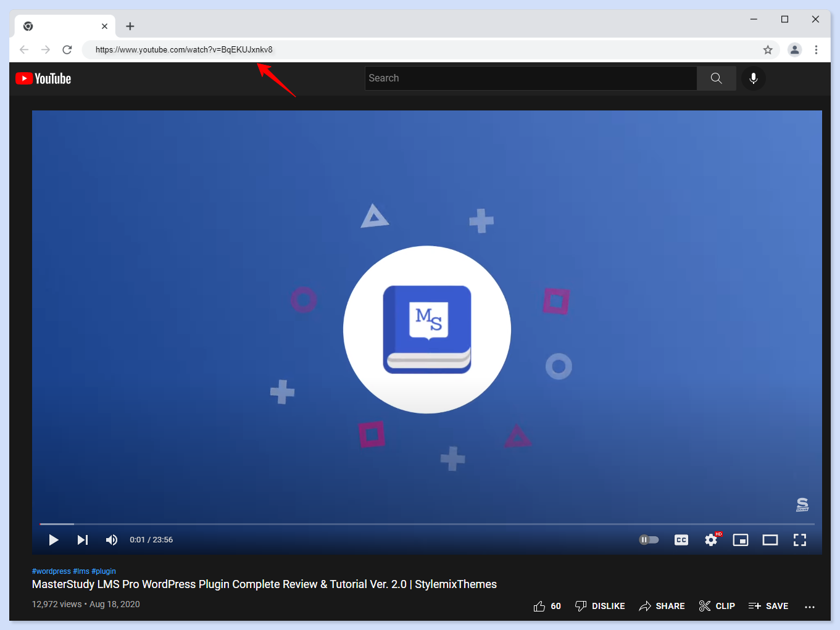Click the YouTube logo
840x630 pixels.
click(43, 78)
